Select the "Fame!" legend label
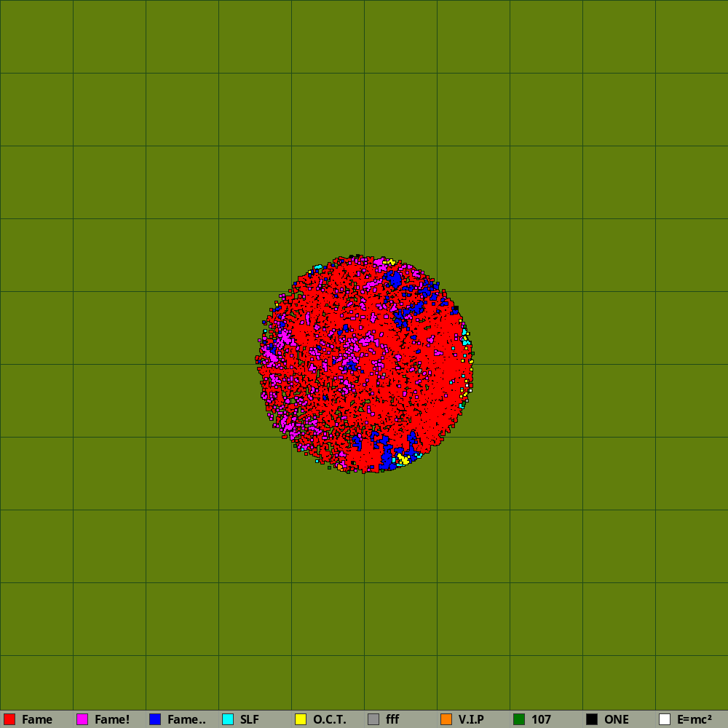 point(112,720)
